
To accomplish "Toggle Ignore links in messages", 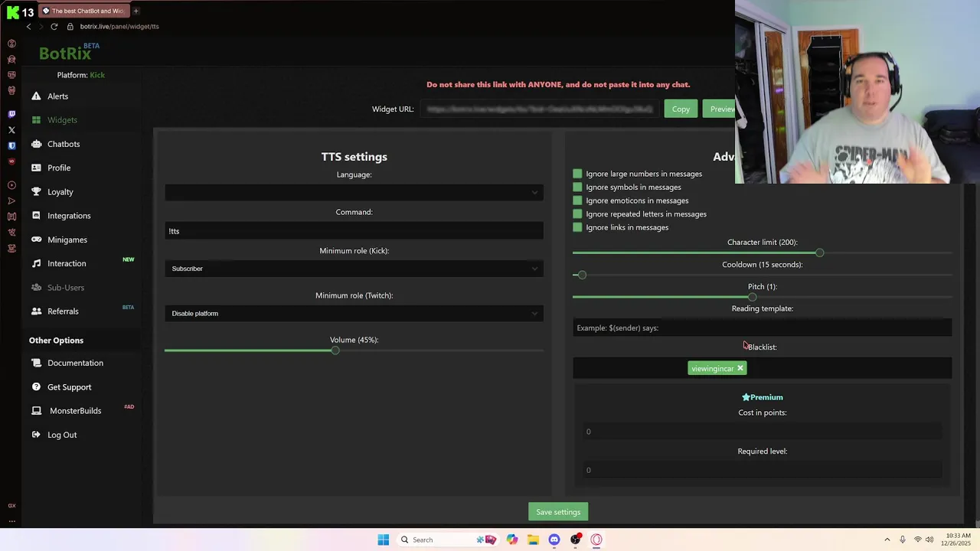I will click(x=577, y=227).
